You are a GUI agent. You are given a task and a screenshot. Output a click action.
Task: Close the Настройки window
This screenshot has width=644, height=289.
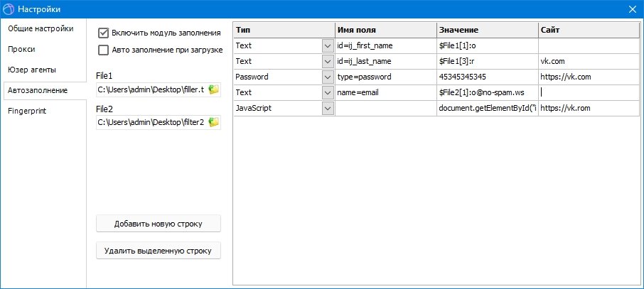632,9
